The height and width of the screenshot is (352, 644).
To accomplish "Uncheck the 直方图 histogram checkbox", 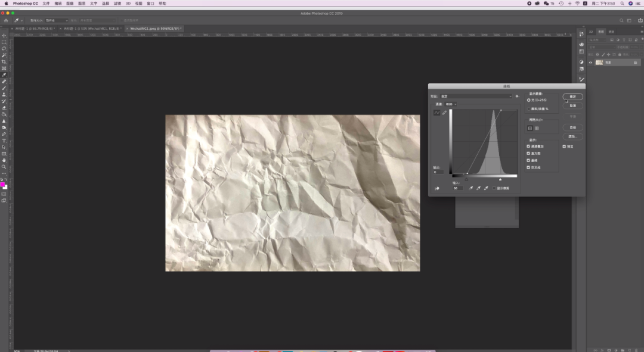I will (x=528, y=153).
